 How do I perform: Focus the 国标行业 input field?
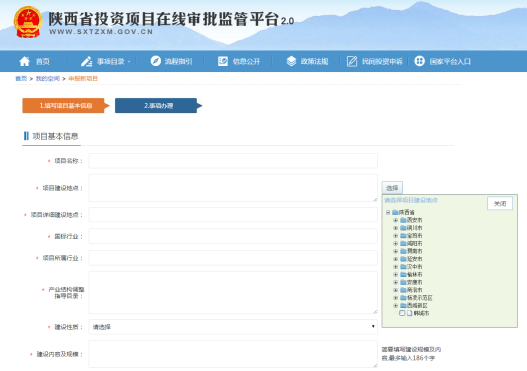pyautogui.click(x=233, y=236)
